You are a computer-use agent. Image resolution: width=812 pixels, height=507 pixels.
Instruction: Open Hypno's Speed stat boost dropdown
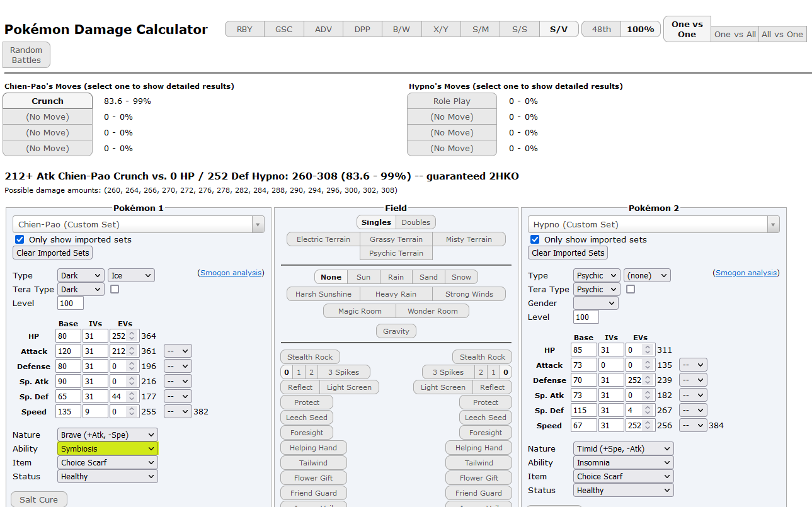tap(693, 425)
